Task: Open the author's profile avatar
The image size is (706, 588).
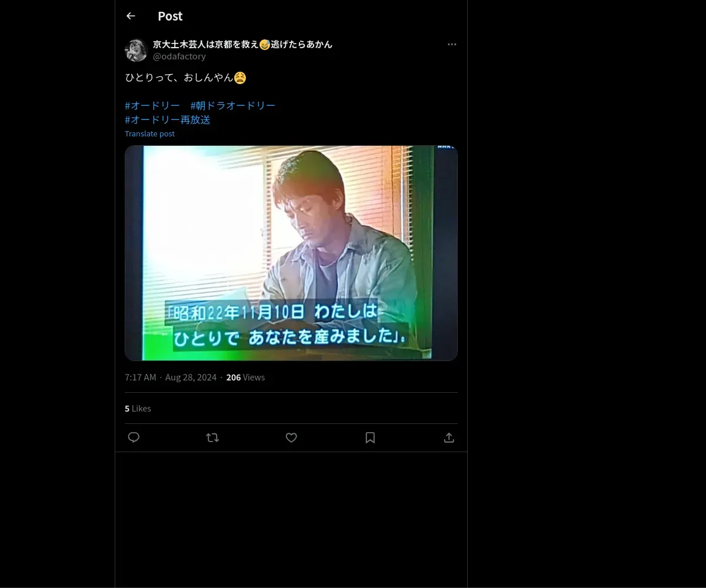Action: (136, 50)
